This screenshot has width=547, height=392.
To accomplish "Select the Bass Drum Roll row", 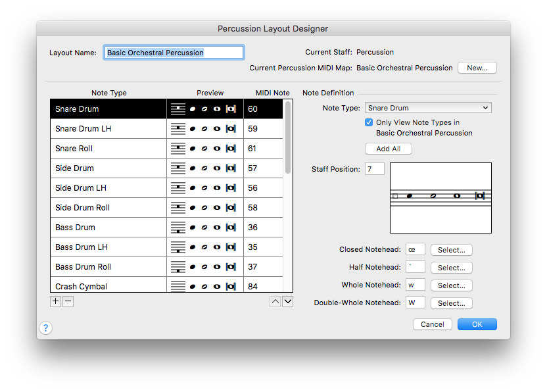I will point(167,266).
